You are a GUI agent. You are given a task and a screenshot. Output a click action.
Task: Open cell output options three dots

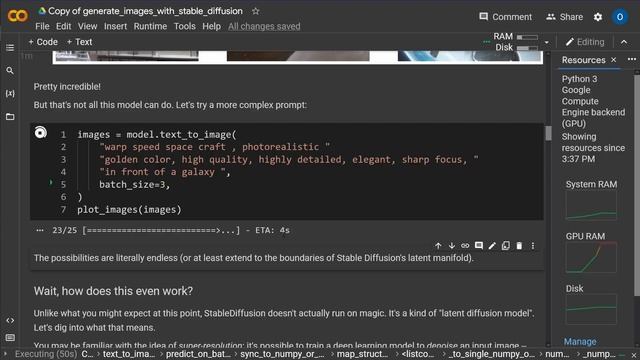tap(40, 230)
